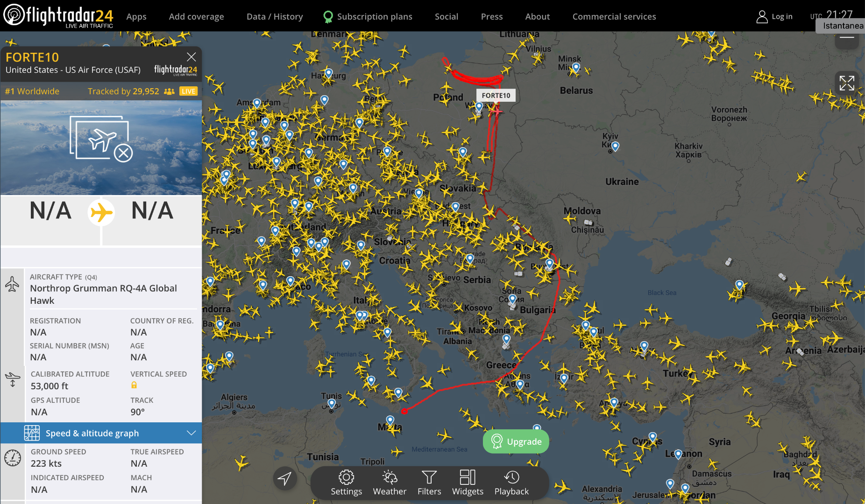Screen dimensions: 865x504
Task: Click the red track start point
Action: point(404,411)
